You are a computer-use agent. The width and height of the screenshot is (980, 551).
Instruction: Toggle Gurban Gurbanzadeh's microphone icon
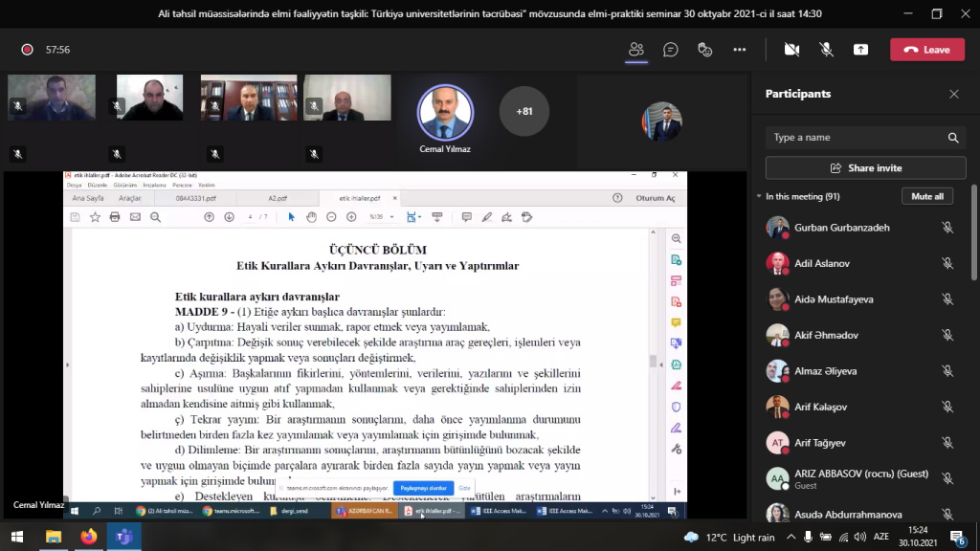point(947,228)
